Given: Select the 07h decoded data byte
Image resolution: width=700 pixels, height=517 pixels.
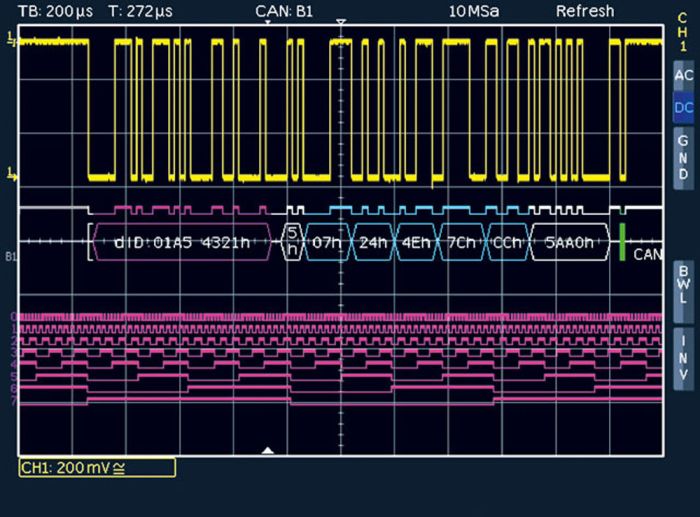Looking at the screenshot, I should 327,242.
